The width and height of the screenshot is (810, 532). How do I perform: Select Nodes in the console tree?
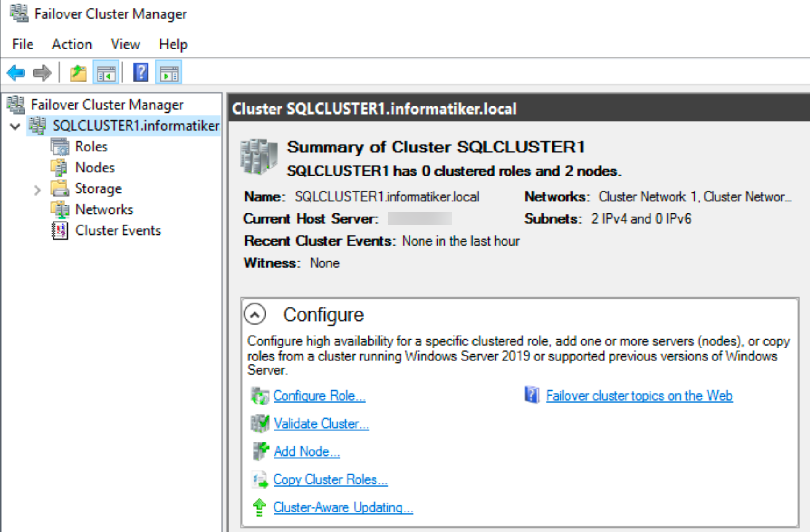94,168
